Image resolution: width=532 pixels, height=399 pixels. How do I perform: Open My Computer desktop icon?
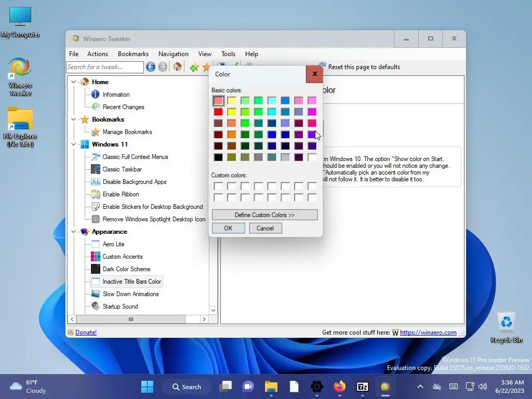[x=20, y=22]
